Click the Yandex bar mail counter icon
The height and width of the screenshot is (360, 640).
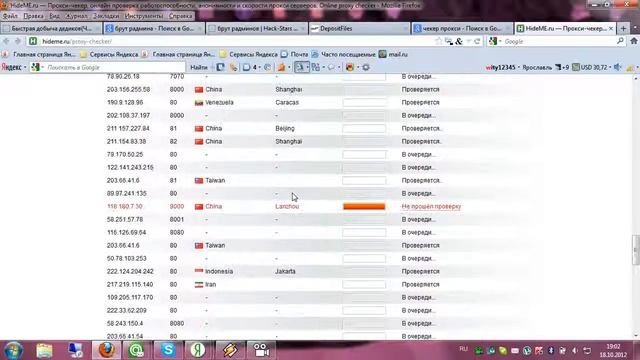pyautogui.click(x=249, y=67)
